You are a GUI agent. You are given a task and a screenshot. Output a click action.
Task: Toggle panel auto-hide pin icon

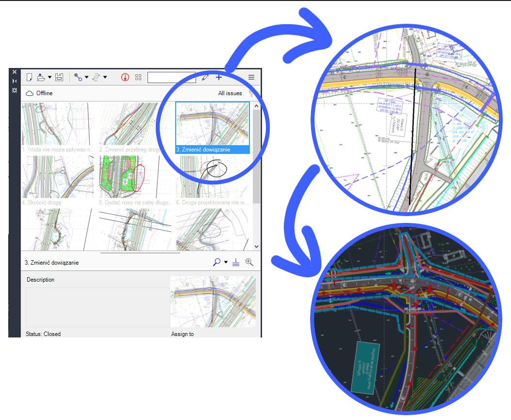15,81
